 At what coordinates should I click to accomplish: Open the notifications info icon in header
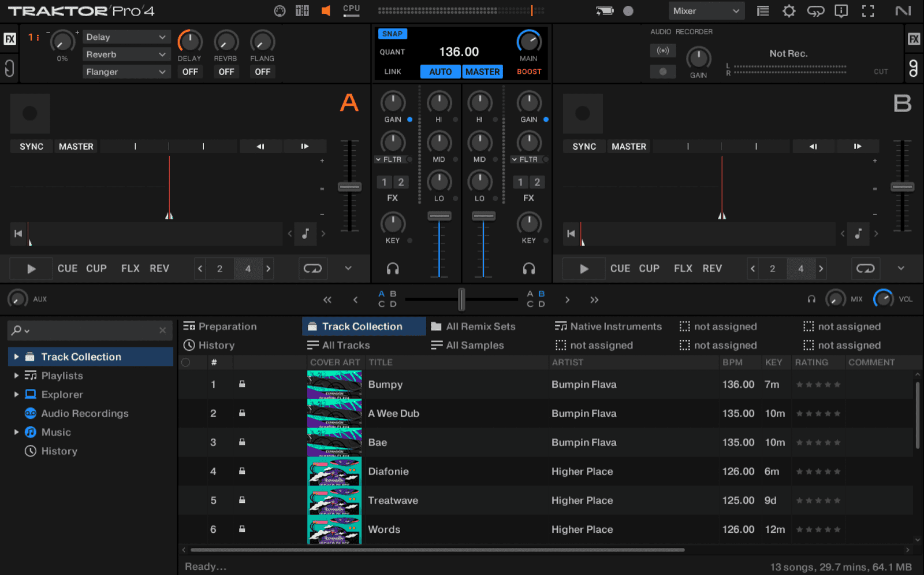841,11
